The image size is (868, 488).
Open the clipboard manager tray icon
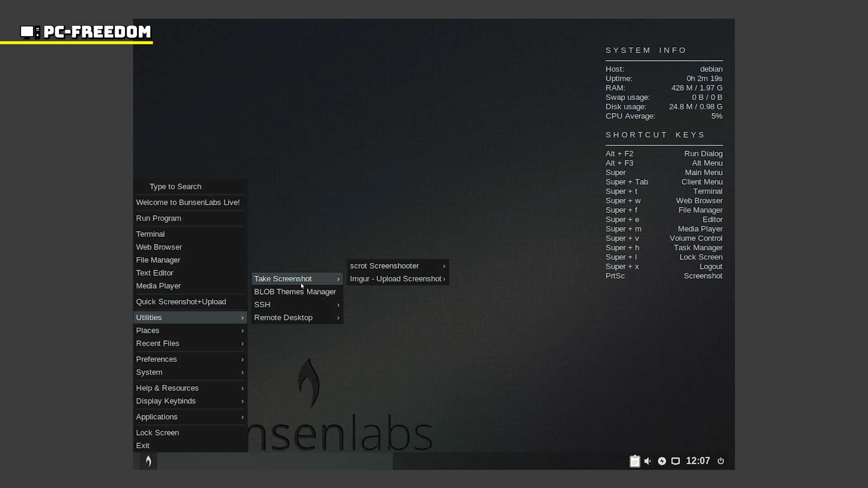click(x=635, y=461)
